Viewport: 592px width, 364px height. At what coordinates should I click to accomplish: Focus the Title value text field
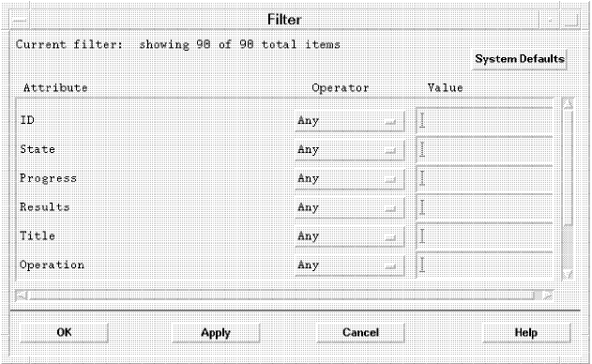click(484, 236)
